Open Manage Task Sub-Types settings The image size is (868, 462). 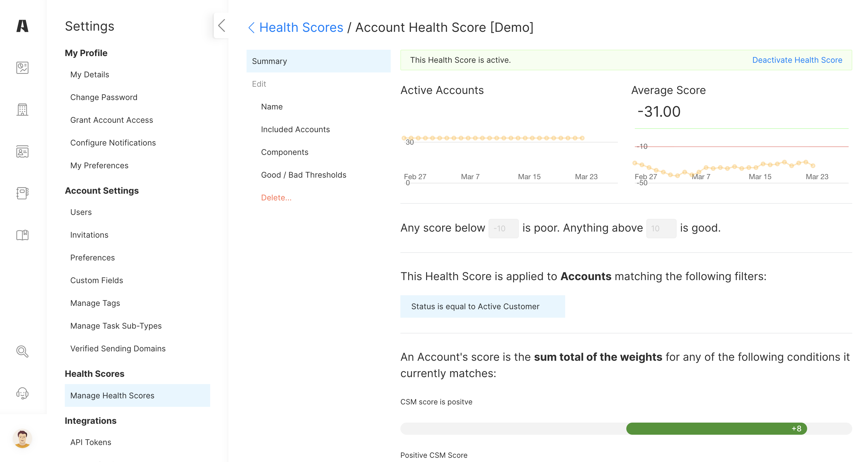[116, 326]
